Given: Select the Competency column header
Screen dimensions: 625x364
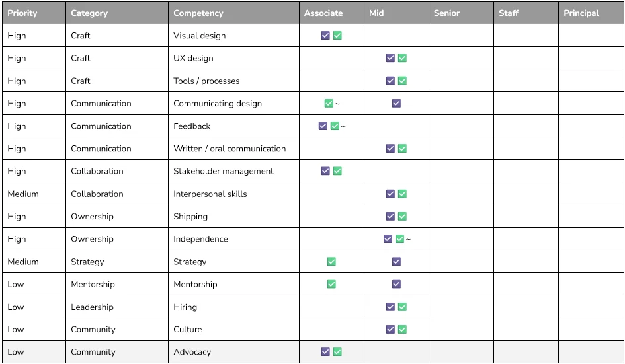Looking at the screenshot, I should click(x=198, y=13).
